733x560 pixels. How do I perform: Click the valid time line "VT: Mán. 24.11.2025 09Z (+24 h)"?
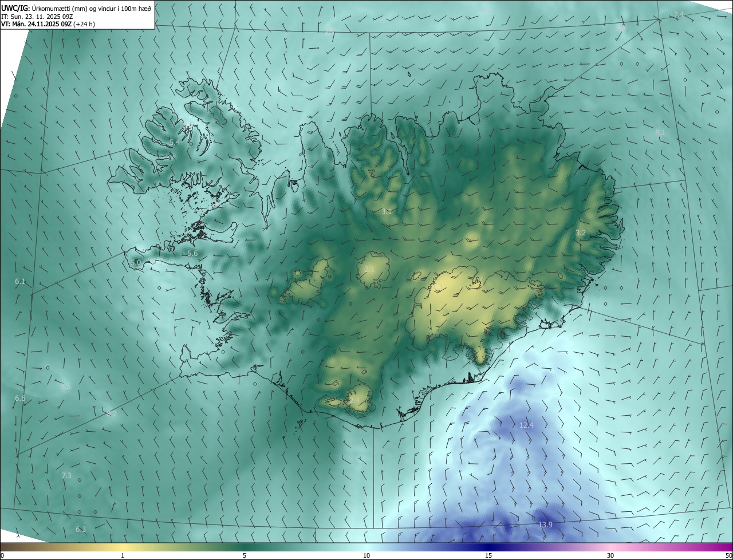pos(48,24)
